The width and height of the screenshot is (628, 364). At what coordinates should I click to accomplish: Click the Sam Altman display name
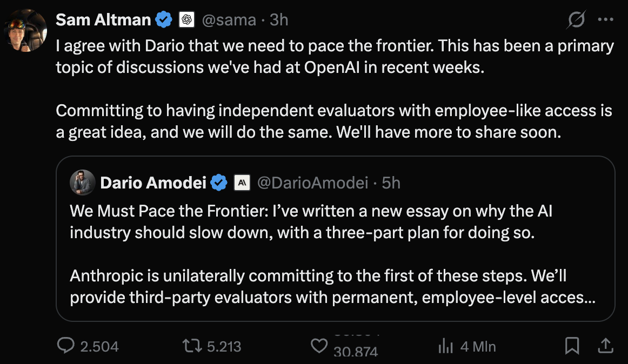click(x=103, y=19)
